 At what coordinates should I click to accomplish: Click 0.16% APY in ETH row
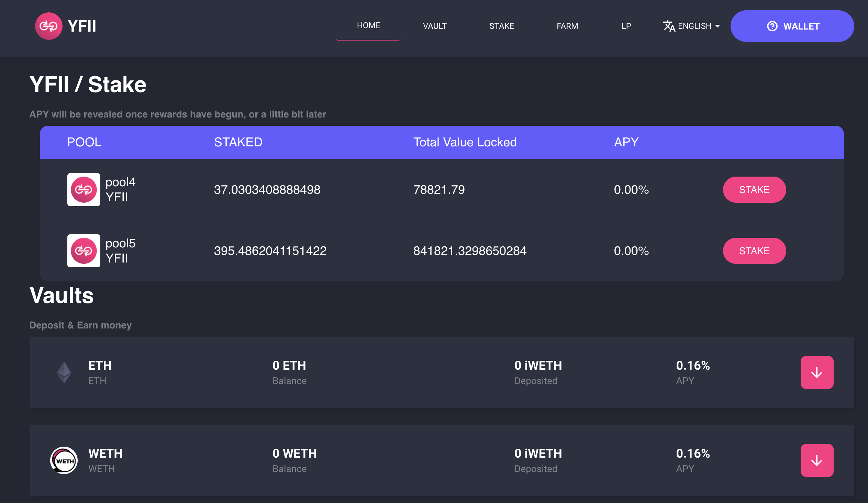(x=693, y=366)
